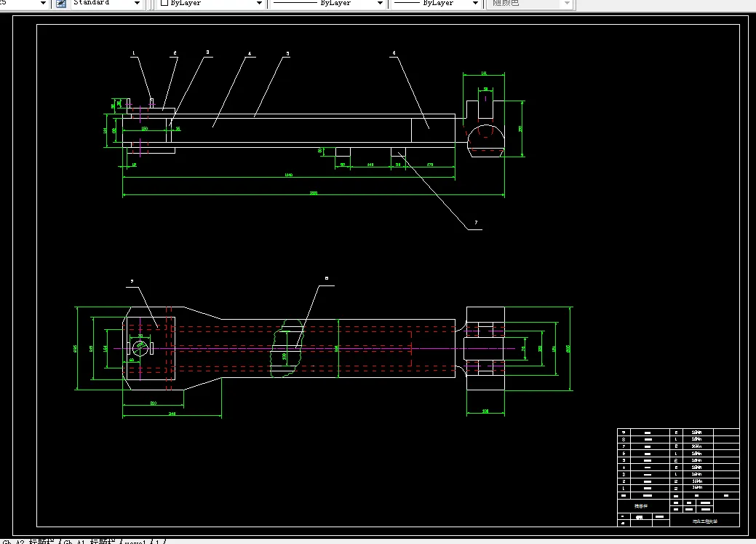Open the table style manager icon

click(x=61, y=4)
